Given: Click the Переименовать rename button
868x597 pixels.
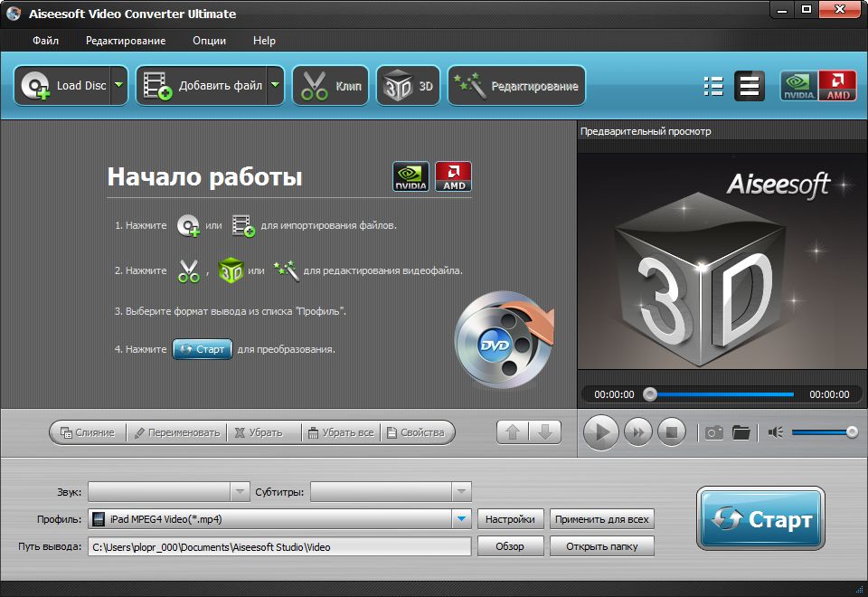Looking at the screenshot, I should point(177,432).
